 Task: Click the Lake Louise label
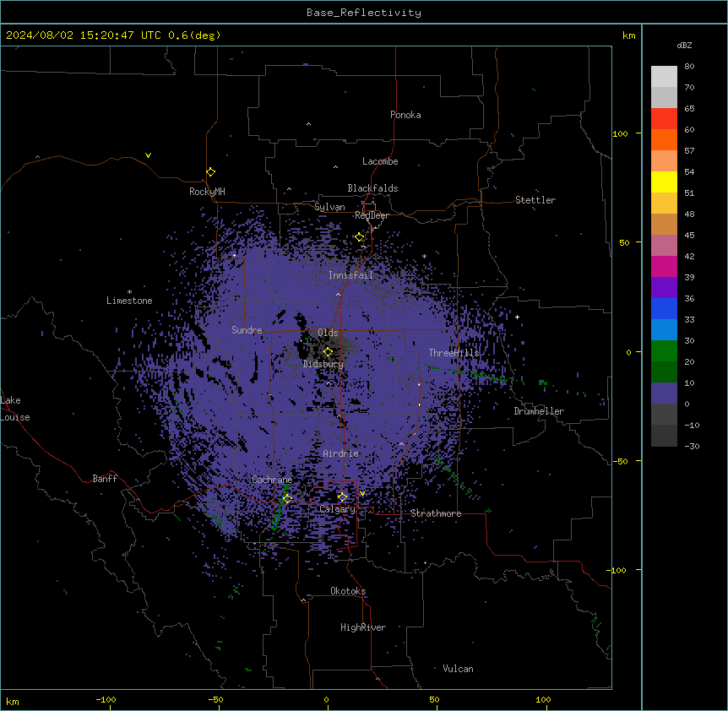[14, 409]
